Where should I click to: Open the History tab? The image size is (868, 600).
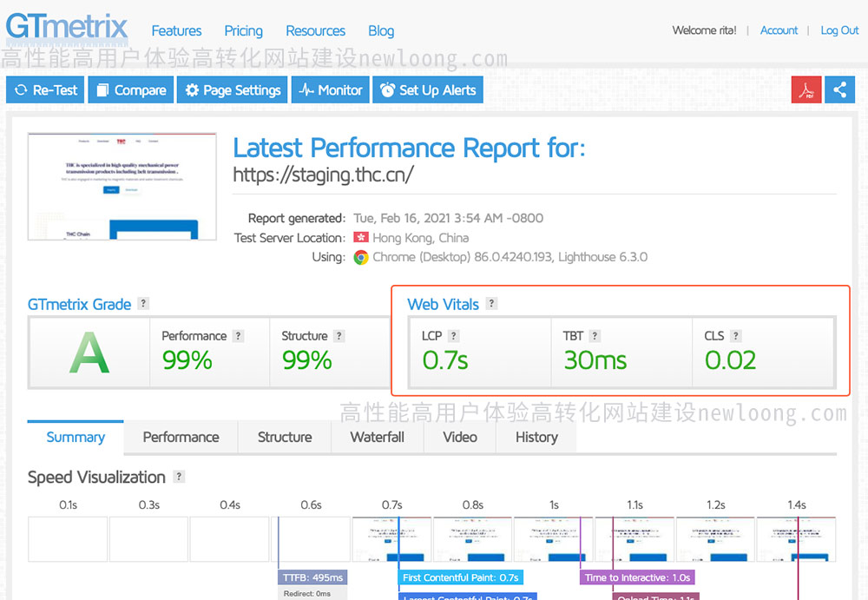coord(536,437)
